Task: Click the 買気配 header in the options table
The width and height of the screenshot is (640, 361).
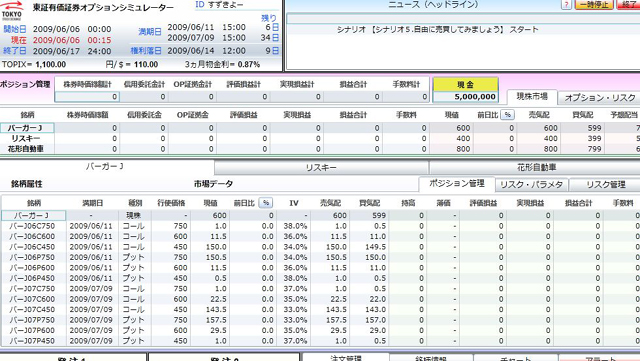Action: pyautogui.click(x=370, y=203)
